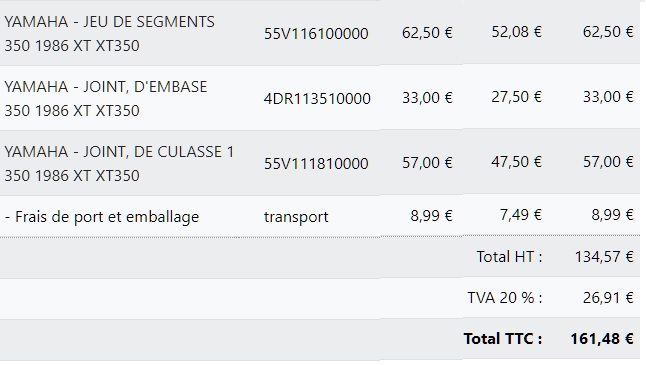Select reference 55V116100000
Image resolution: width=646 pixels, height=365 pixels.
(316, 33)
